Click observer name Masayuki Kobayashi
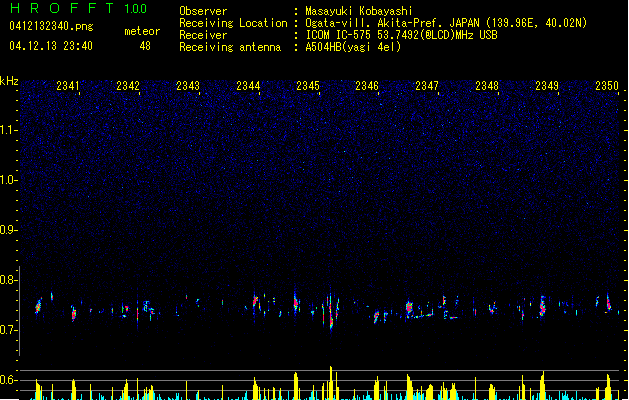 (x=359, y=11)
